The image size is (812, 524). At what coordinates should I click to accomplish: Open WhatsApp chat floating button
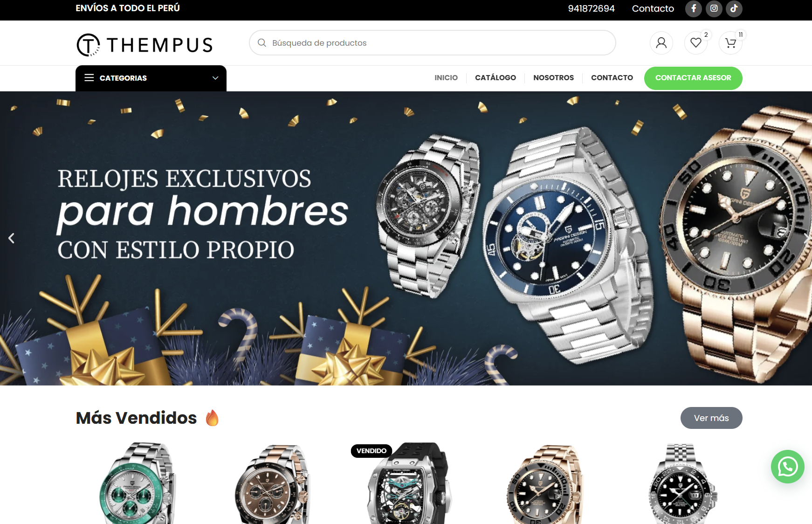tap(788, 467)
